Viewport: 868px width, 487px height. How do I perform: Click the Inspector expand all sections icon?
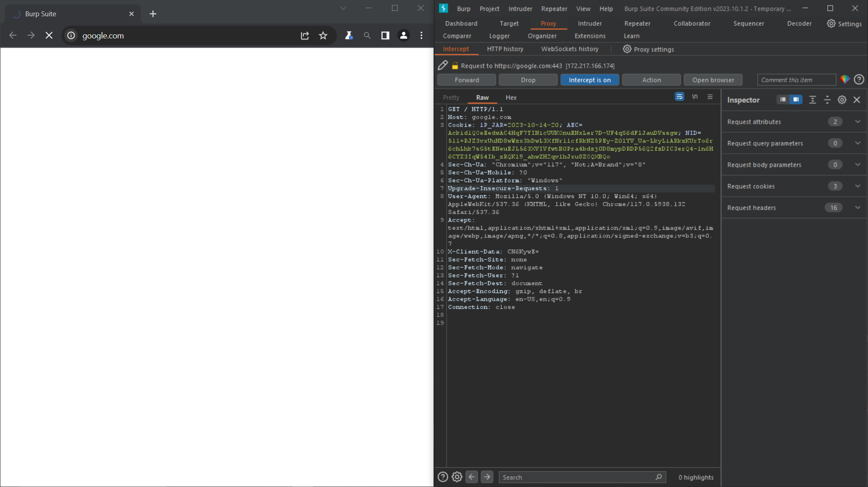pos(812,100)
